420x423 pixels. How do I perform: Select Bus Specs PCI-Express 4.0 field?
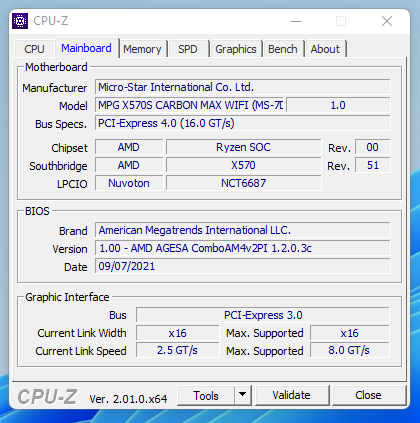242,123
